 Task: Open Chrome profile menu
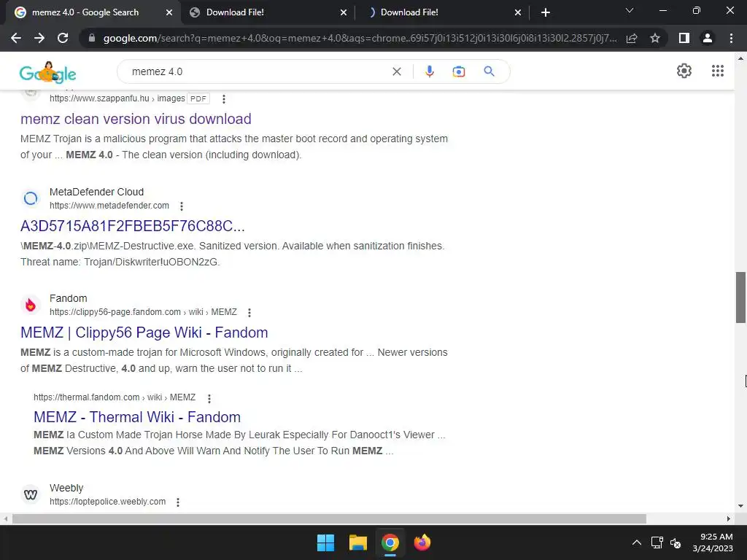[708, 38]
